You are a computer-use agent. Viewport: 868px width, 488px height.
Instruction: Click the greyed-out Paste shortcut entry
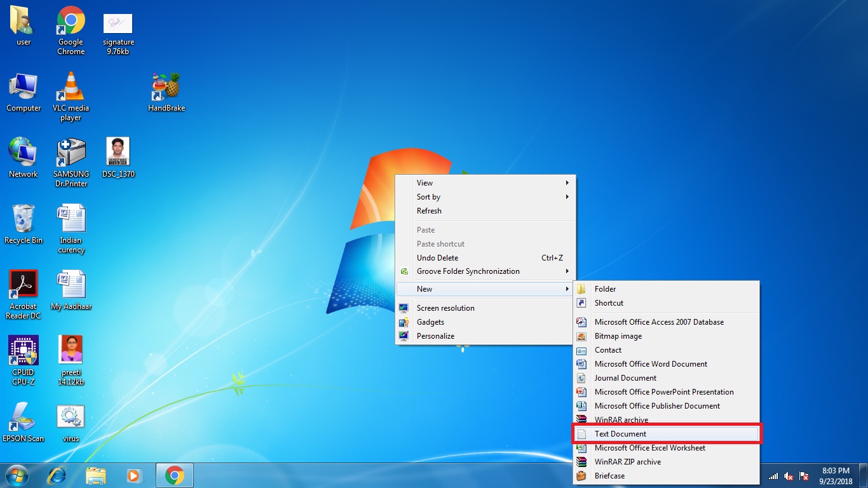[485, 244]
